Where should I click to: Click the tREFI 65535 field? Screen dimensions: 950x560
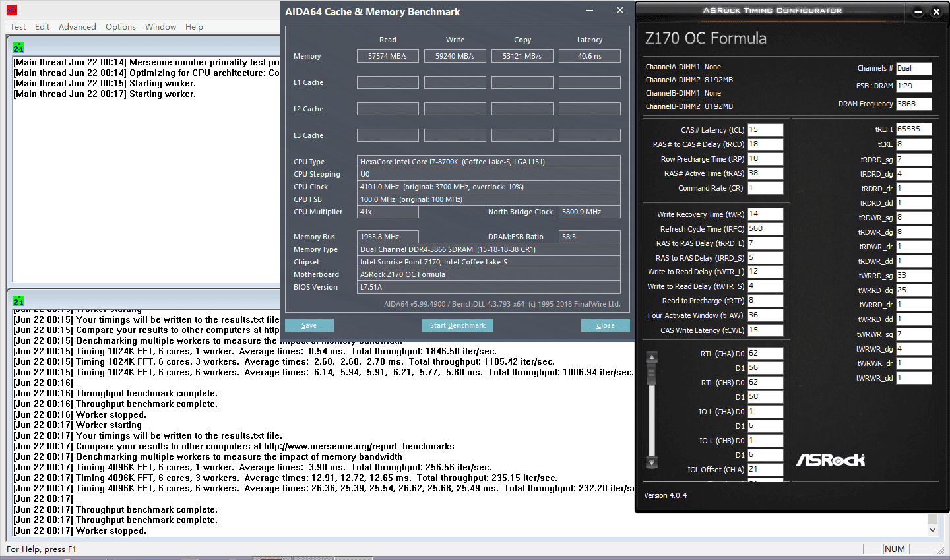tap(914, 129)
